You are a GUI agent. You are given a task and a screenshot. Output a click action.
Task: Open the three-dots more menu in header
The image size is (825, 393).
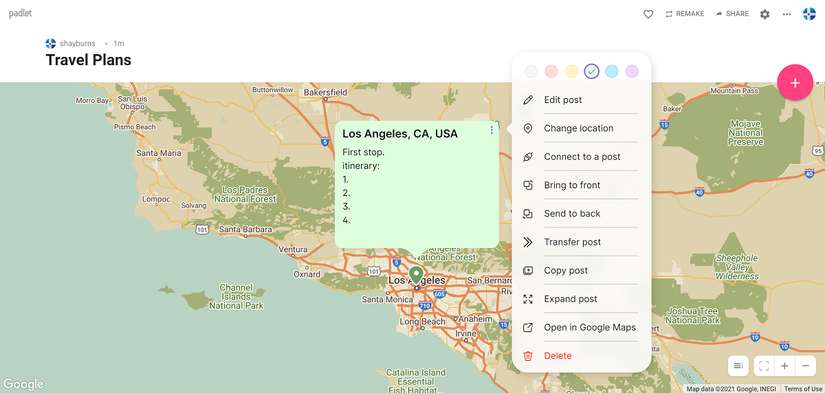pos(787,14)
